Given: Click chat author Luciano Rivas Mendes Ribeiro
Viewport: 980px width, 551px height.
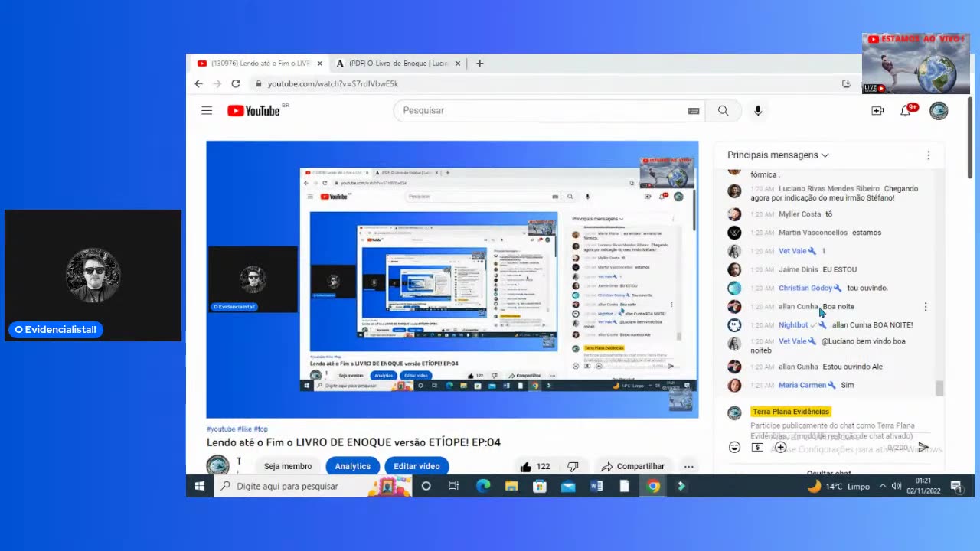Looking at the screenshot, I should click(829, 188).
